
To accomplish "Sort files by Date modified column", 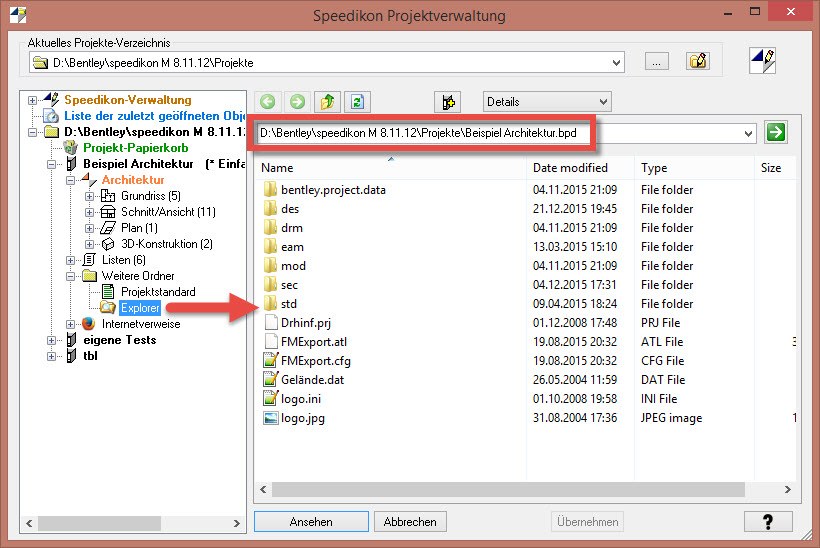I will (580, 167).
